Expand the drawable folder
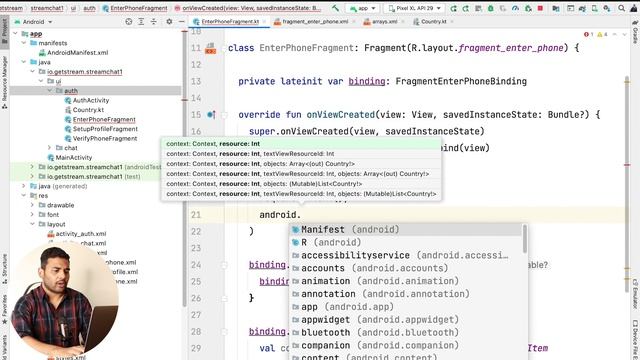The height and width of the screenshot is (360, 640). (x=32, y=205)
